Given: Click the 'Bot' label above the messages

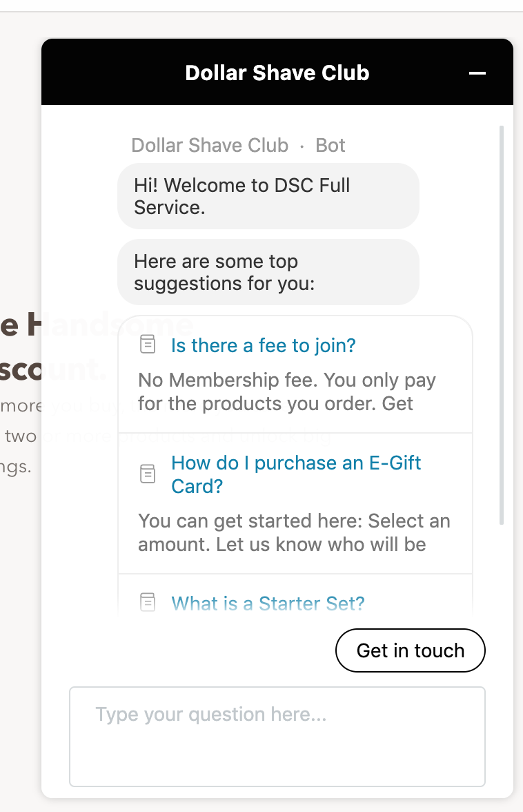Looking at the screenshot, I should pos(330,146).
